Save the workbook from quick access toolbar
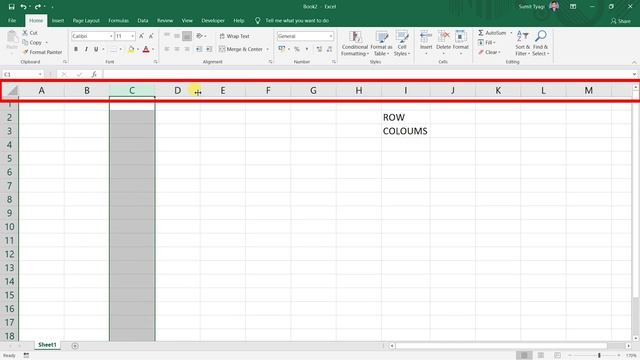Image resolution: width=640 pixels, height=360 pixels. point(11,7)
